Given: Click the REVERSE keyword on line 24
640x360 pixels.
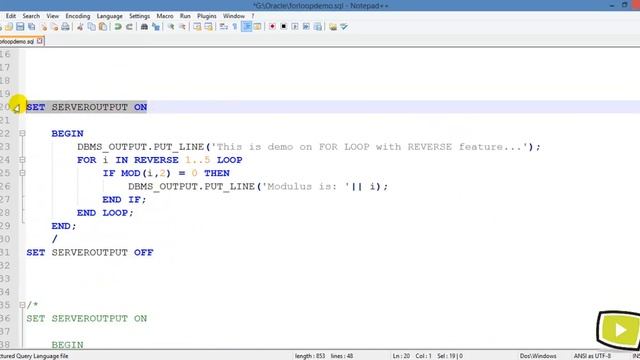Looking at the screenshot, I should (x=156, y=160).
